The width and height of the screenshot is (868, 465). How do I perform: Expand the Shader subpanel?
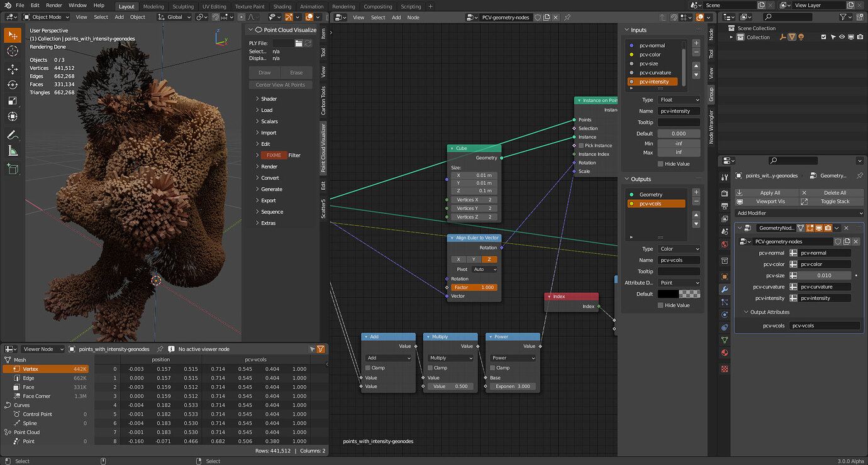[269, 99]
